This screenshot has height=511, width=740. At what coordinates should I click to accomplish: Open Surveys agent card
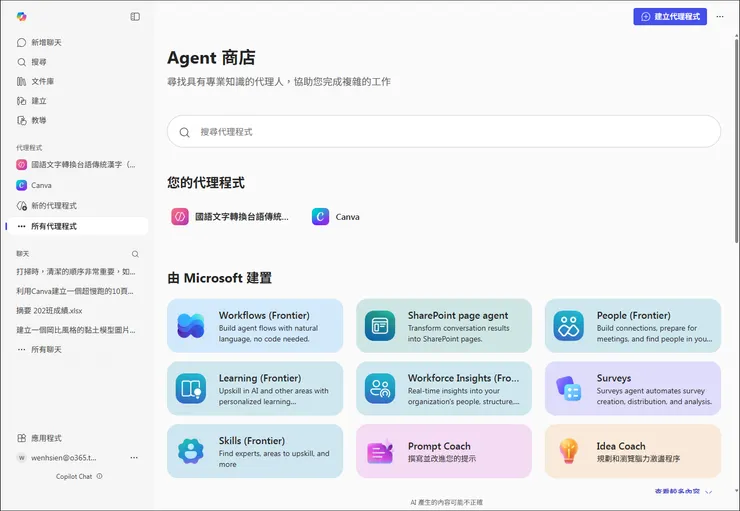633,388
